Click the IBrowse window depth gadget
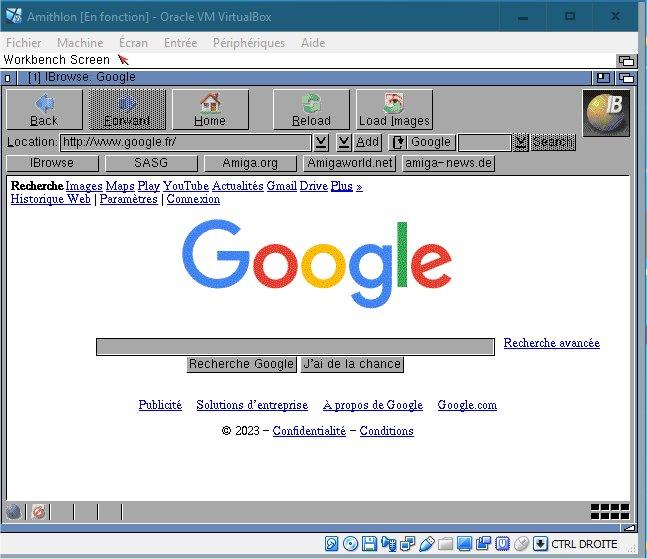This screenshot has width=647, height=559. click(x=626, y=78)
